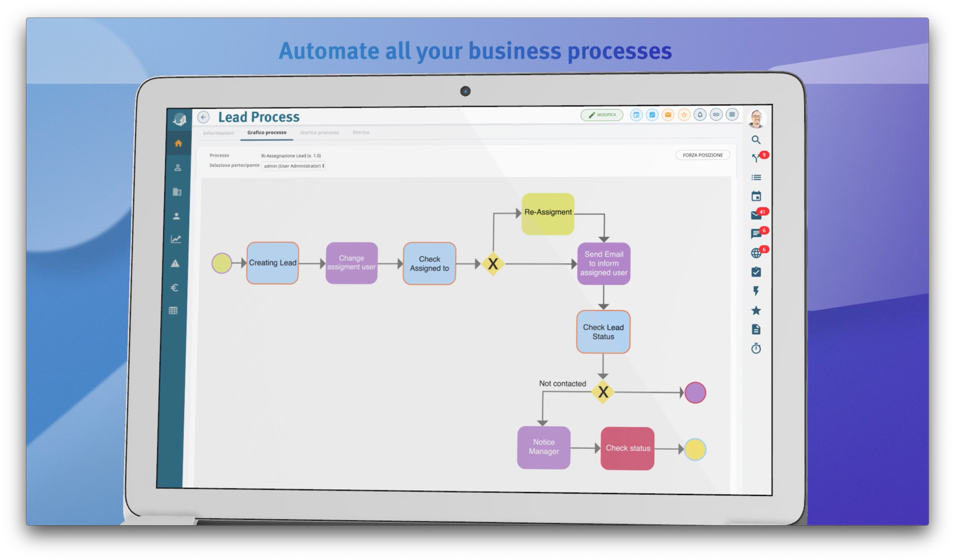955x560 pixels.
Task: Select the Change assigment user node
Action: 352,263
